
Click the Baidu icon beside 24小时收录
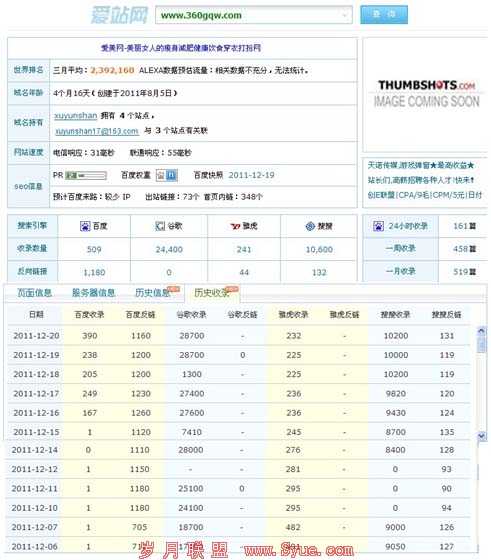(x=379, y=226)
